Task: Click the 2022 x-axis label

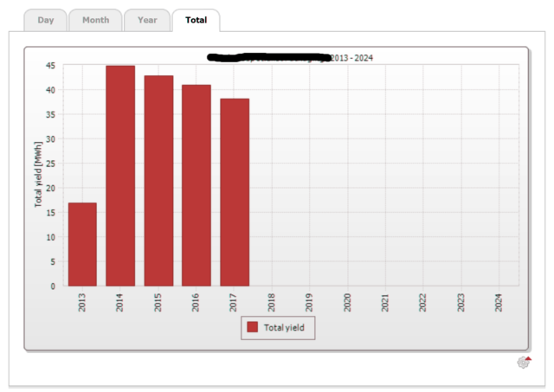Action: point(423,302)
